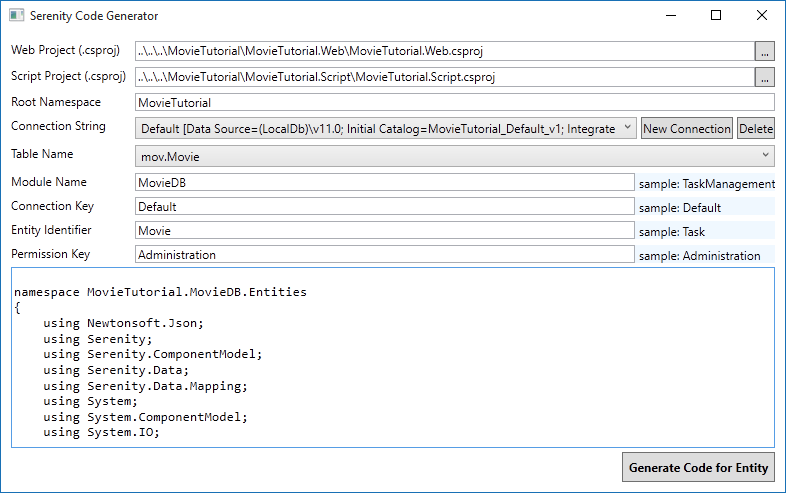Browse for the Web Project csproj file
Viewport: 786px width, 493px height.
765,50
